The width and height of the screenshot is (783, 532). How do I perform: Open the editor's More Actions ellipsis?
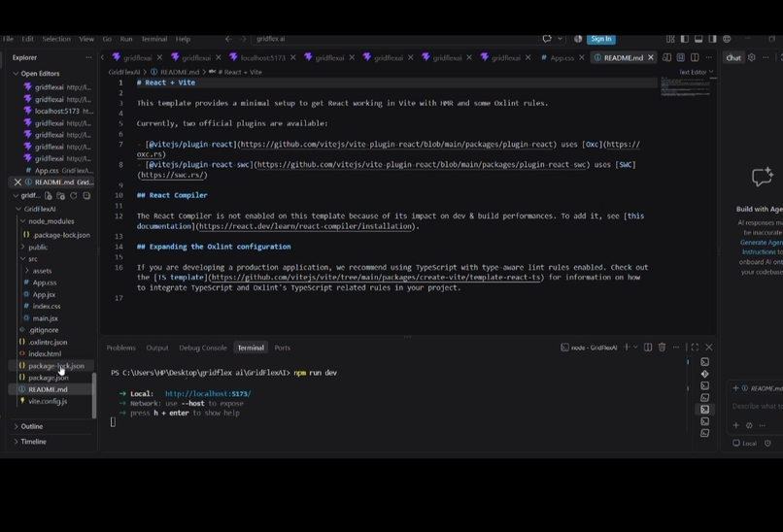click(x=708, y=57)
